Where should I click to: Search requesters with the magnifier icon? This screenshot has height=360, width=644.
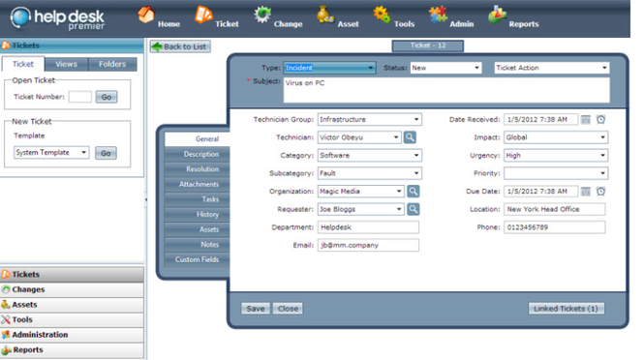tap(414, 209)
